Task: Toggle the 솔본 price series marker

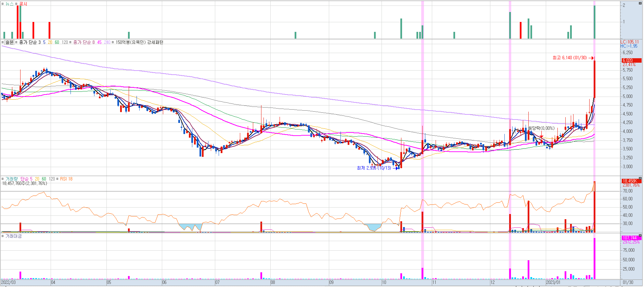Action: (3, 42)
